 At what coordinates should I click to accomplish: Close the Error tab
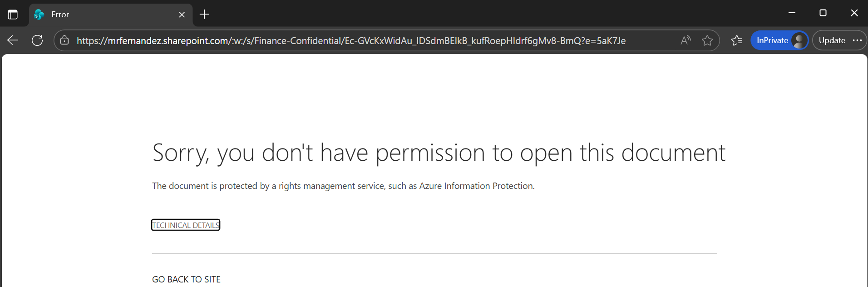click(182, 15)
